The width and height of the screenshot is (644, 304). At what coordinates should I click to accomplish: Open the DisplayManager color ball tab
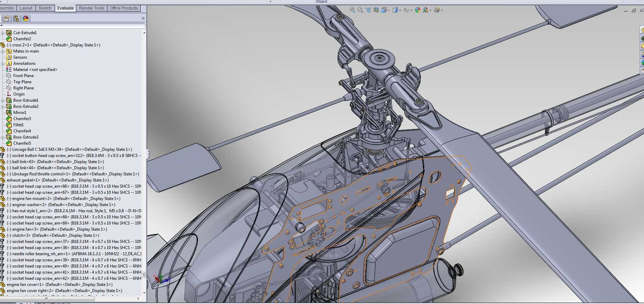pos(26,18)
